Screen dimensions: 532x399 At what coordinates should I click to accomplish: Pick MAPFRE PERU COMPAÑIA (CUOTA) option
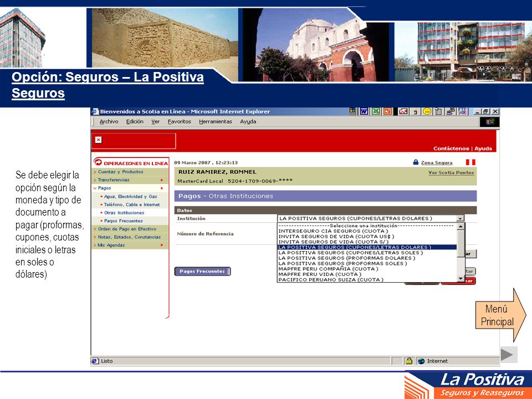click(x=367, y=269)
